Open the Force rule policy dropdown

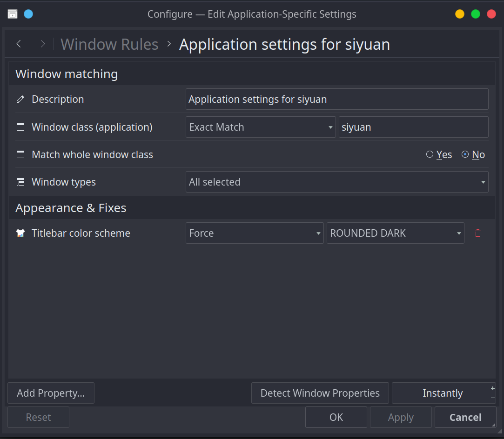tap(254, 233)
